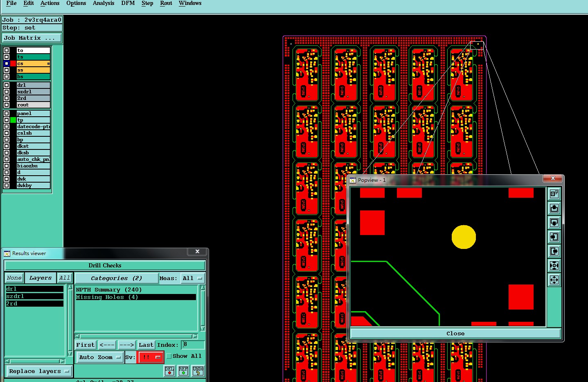The width and height of the screenshot is (588, 382).
Task: Click the red color swatch of cs layer
Action: 13,63
